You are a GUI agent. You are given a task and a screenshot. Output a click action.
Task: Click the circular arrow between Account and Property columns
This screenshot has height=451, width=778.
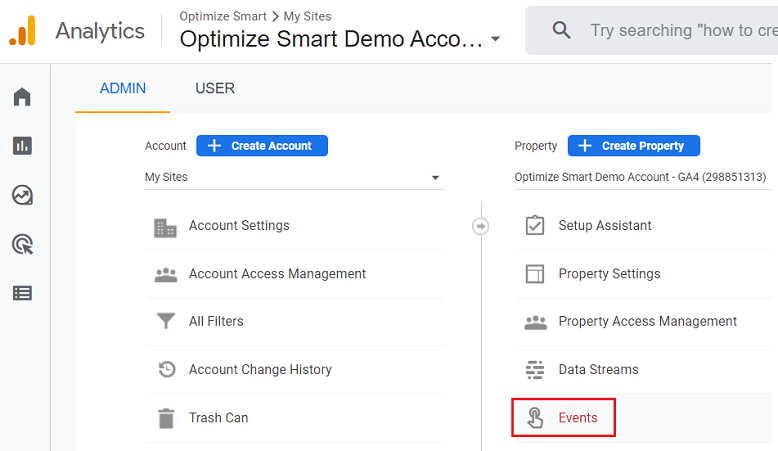tap(480, 226)
